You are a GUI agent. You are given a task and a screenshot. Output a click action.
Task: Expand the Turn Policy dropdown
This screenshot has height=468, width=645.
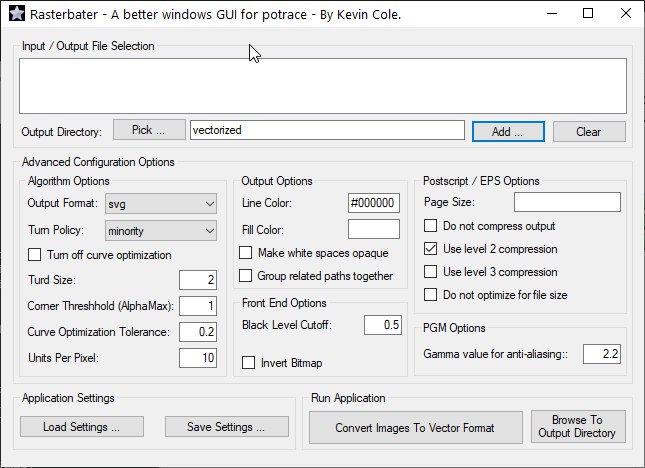pyautogui.click(x=161, y=231)
